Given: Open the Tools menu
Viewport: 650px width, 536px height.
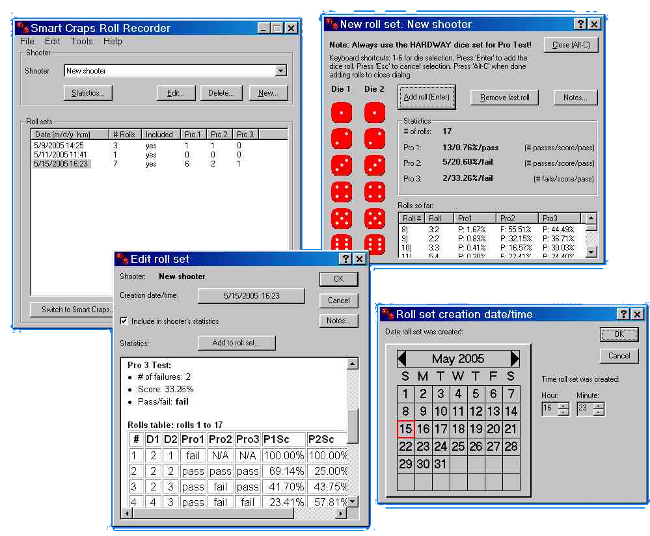Looking at the screenshot, I should coord(82,41).
